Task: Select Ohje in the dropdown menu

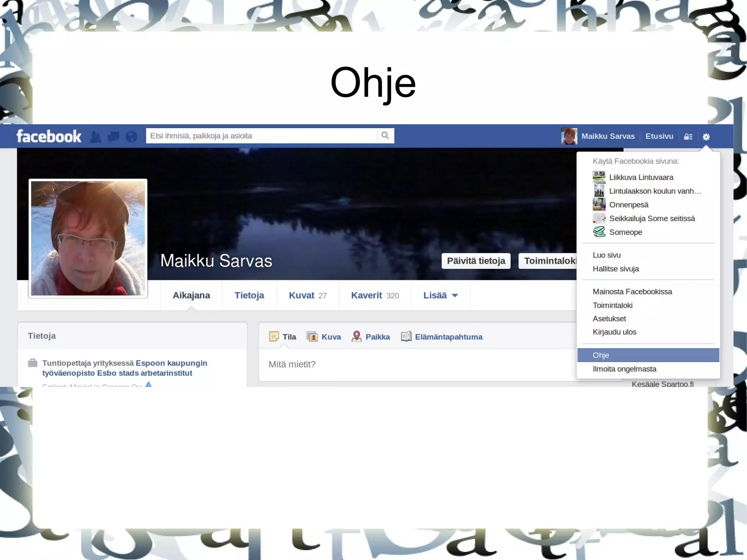Action: tap(601, 355)
